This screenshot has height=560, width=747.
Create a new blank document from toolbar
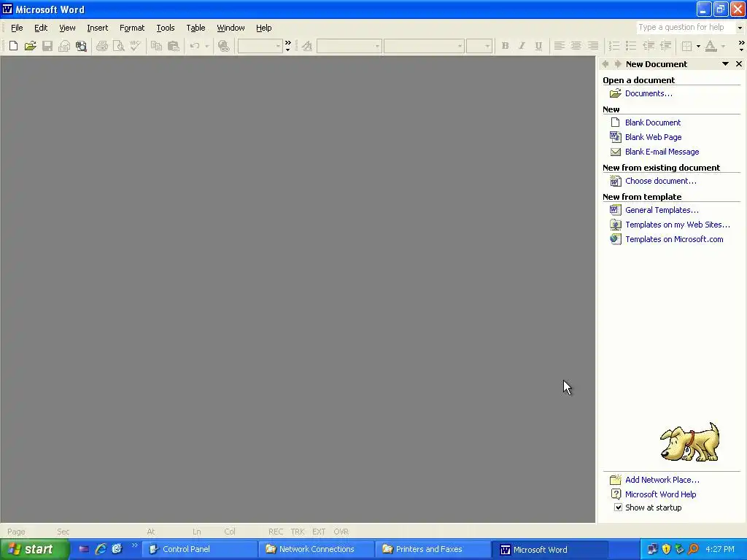(x=13, y=46)
